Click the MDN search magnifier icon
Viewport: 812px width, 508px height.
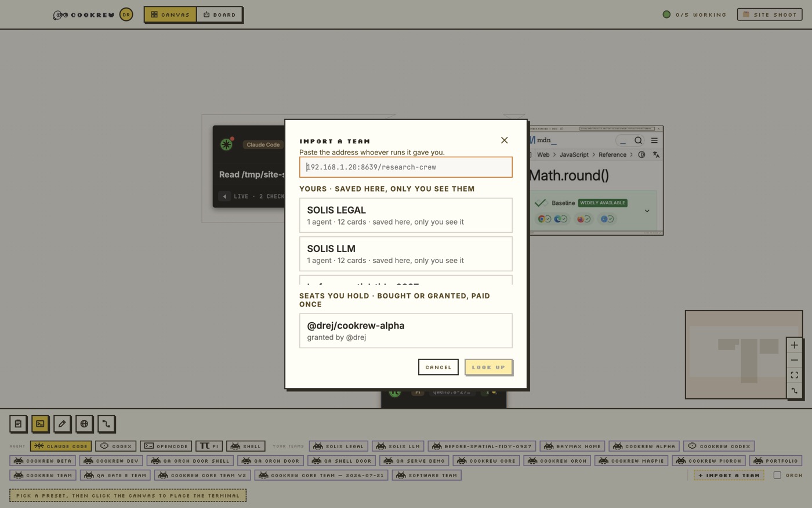(638, 140)
